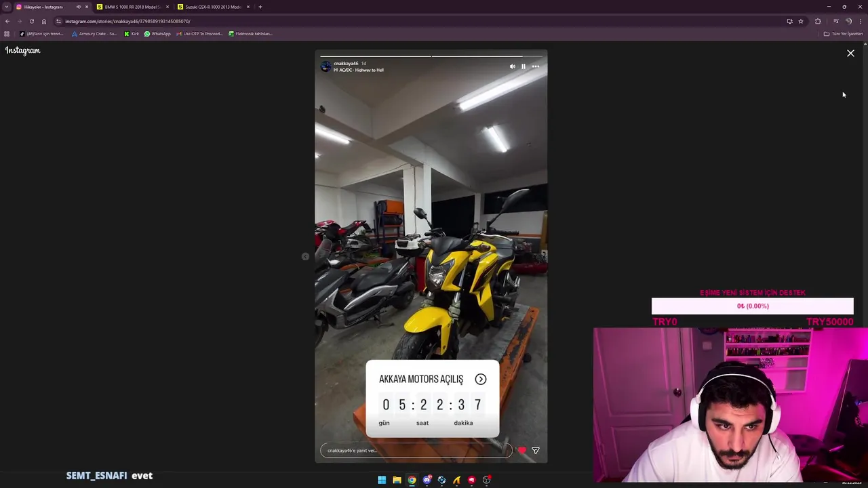Go to the previous story arrow
This screenshot has height=488, width=868.
click(x=305, y=256)
